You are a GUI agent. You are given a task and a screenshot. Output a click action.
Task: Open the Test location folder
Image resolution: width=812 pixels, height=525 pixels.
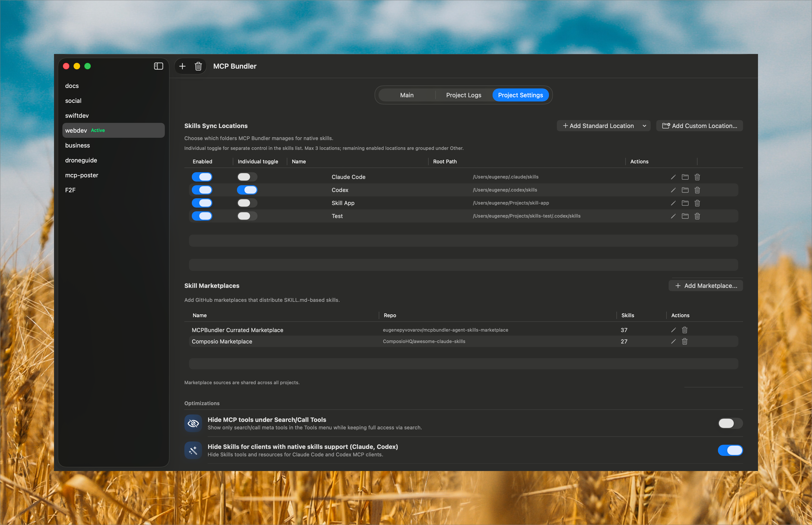[x=685, y=216]
